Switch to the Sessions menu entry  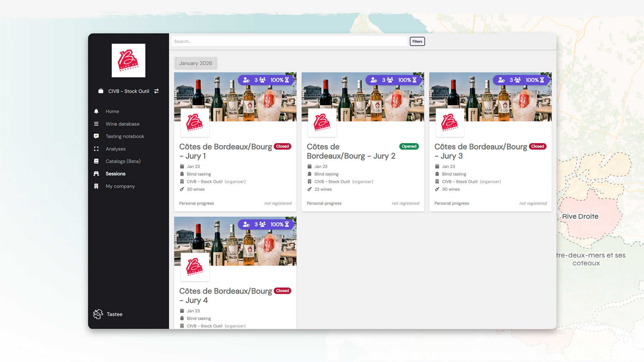115,174
